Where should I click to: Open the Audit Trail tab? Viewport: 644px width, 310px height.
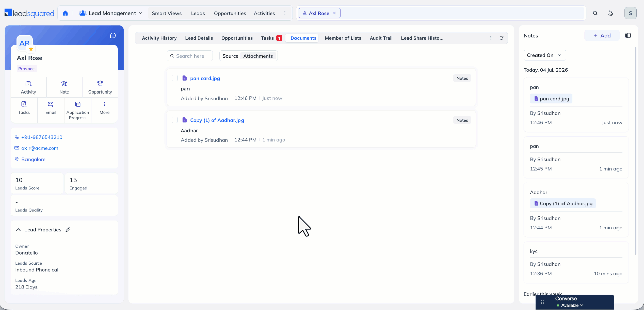381,38
